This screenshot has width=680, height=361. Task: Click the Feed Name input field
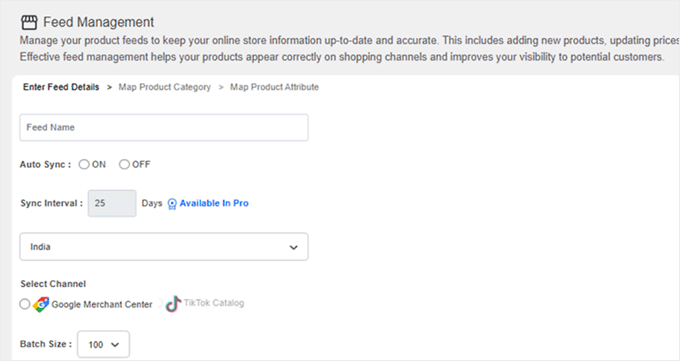(164, 128)
